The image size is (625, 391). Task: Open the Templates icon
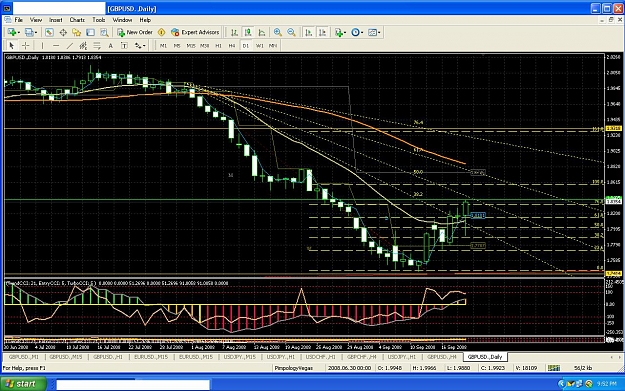pyautogui.click(x=372, y=32)
